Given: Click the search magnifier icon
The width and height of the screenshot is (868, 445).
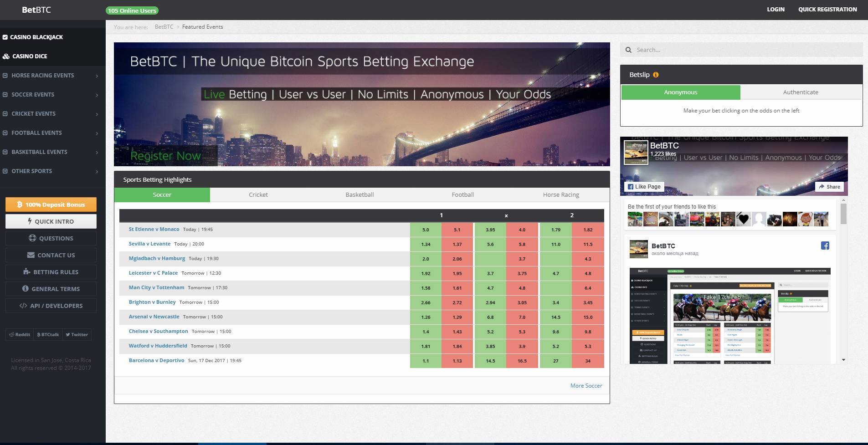Looking at the screenshot, I should [628, 50].
